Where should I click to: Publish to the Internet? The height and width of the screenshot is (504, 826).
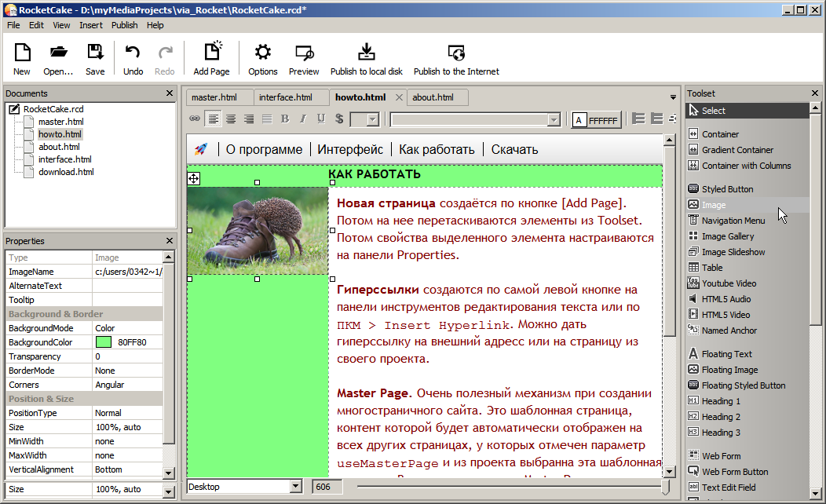(456, 58)
